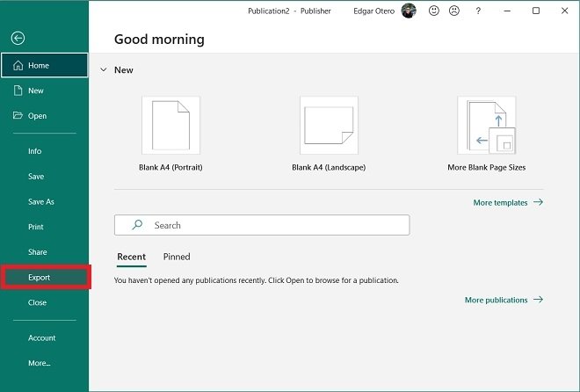
Task: Click the arrow next to More templates
Action: tap(538, 202)
